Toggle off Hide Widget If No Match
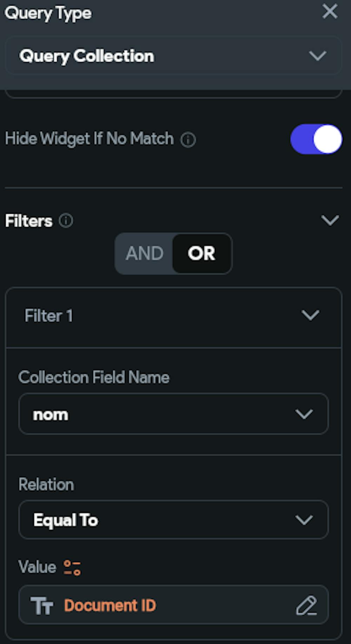The width and height of the screenshot is (351, 644). (316, 139)
